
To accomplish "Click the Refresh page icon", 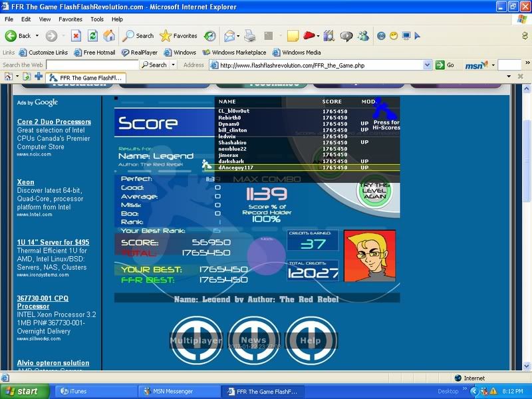I will click(92, 36).
